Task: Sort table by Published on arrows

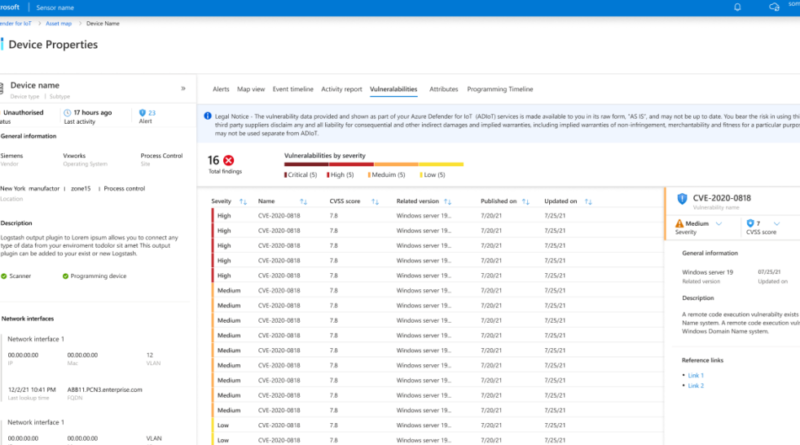Action: (x=526, y=202)
